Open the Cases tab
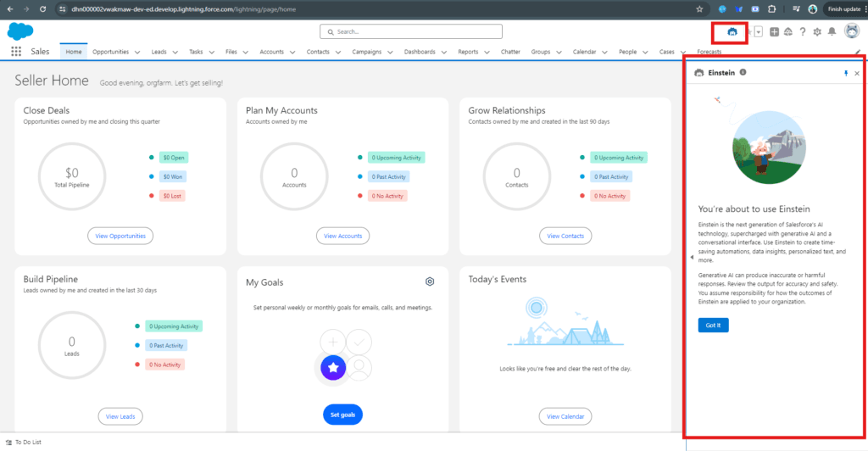The image size is (868, 451). click(x=666, y=52)
